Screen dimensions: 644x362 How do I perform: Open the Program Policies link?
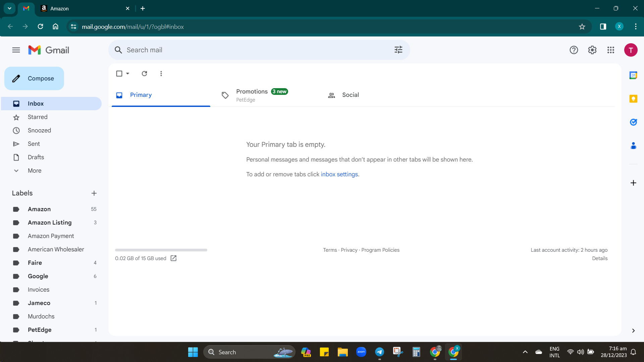click(380, 250)
